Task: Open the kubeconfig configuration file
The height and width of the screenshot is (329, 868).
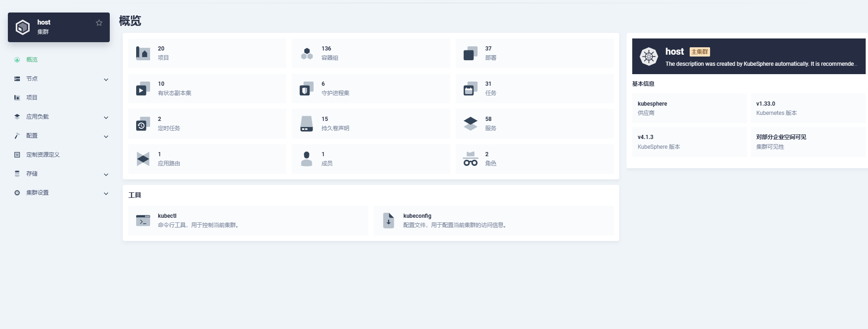Action: tap(494, 221)
